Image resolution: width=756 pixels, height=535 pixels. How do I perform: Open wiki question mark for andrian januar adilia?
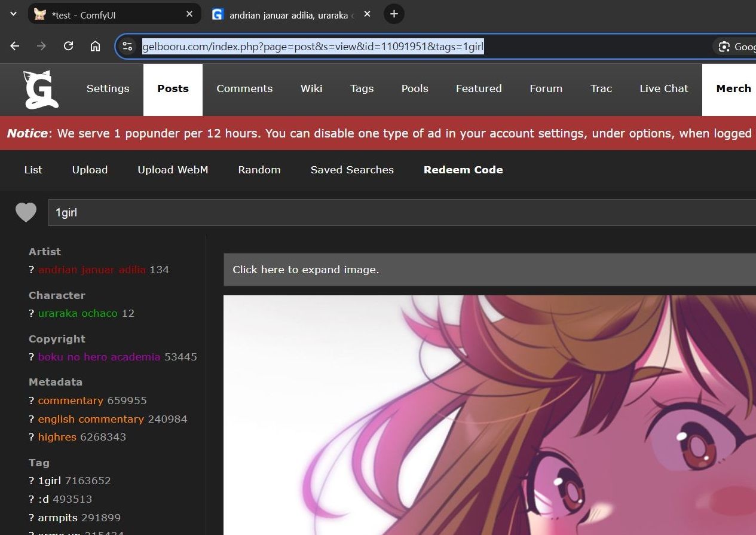(x=32, y=270)
